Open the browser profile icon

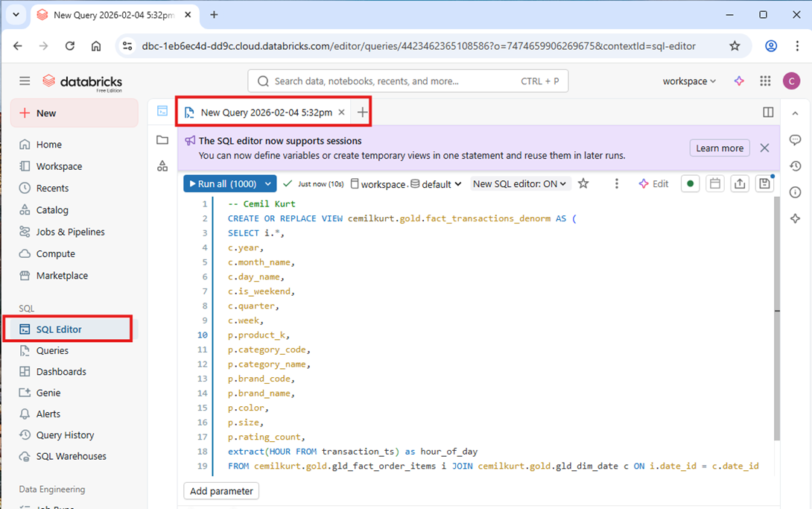(x=771, y=46)
